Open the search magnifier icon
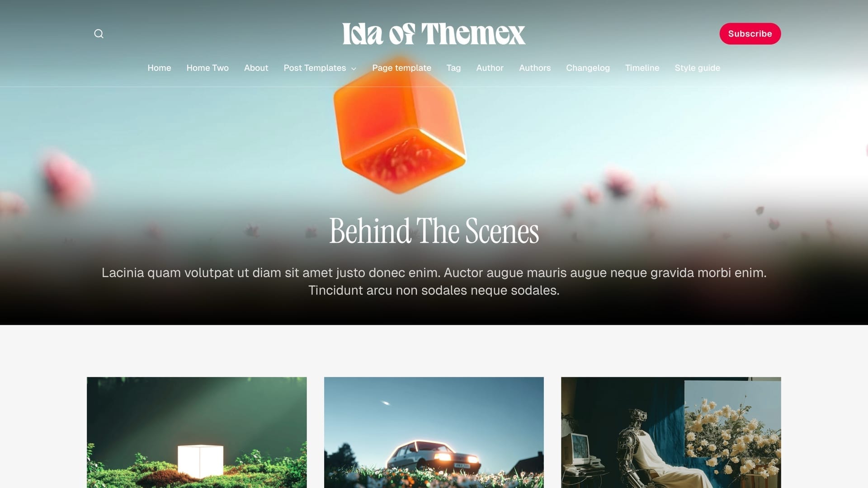The width and height of the screenshot is (868, 488). pos(99,34)
